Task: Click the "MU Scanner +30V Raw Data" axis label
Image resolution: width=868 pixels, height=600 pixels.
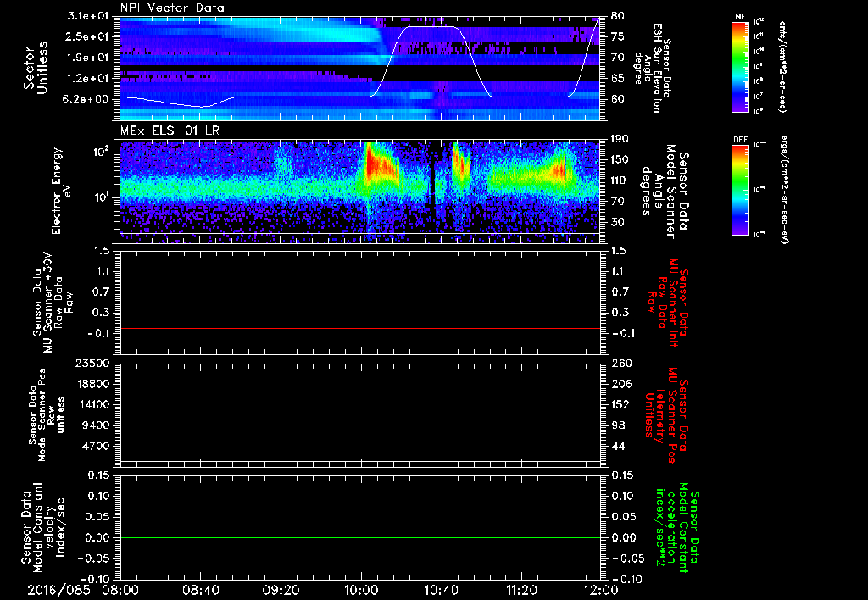Action: (53, 303)
